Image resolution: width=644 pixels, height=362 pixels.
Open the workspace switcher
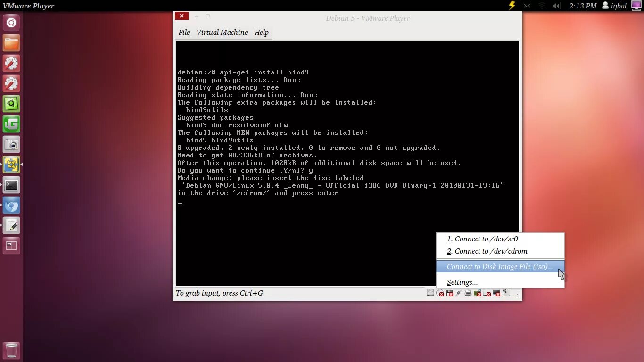pyautogui.click(x=11, y=246)
